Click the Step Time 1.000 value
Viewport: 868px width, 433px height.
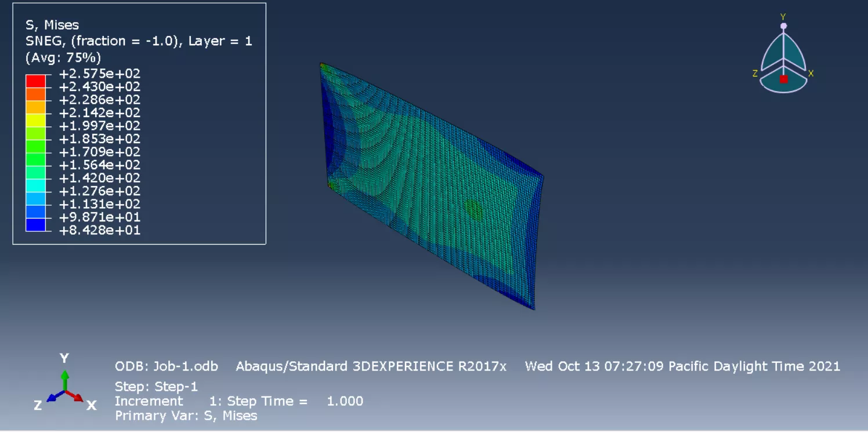[x=345, y=401]
